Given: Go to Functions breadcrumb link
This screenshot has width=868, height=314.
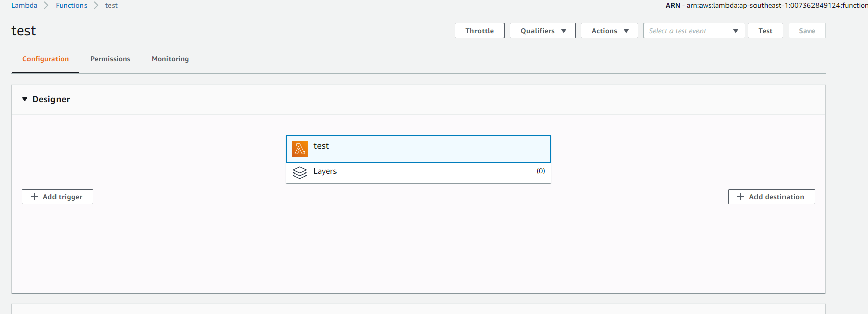Looking at the screenshot, I should click(71, 5).
